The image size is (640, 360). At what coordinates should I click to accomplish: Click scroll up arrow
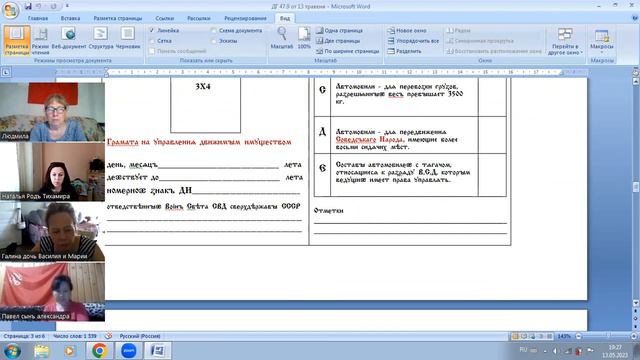(x=636, y=81)
